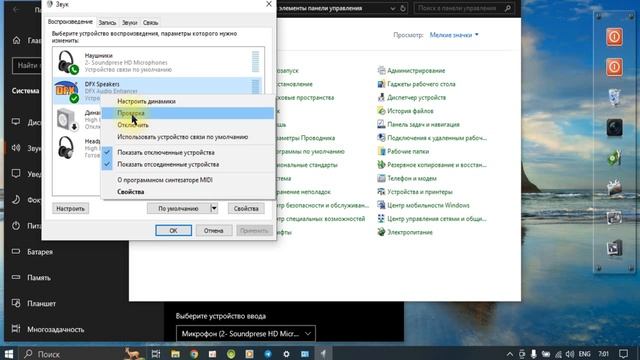Open the Windows Start button
The width and height of the screenshot is (640, 360).
click(9, 353)
